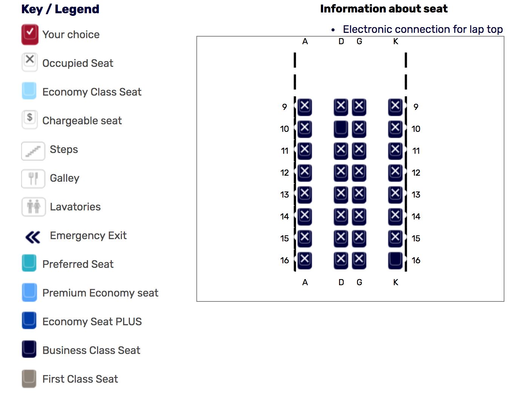Click occupied seat 9A
The width and height of the screenshot is (532, 394).
pos(305,107)
